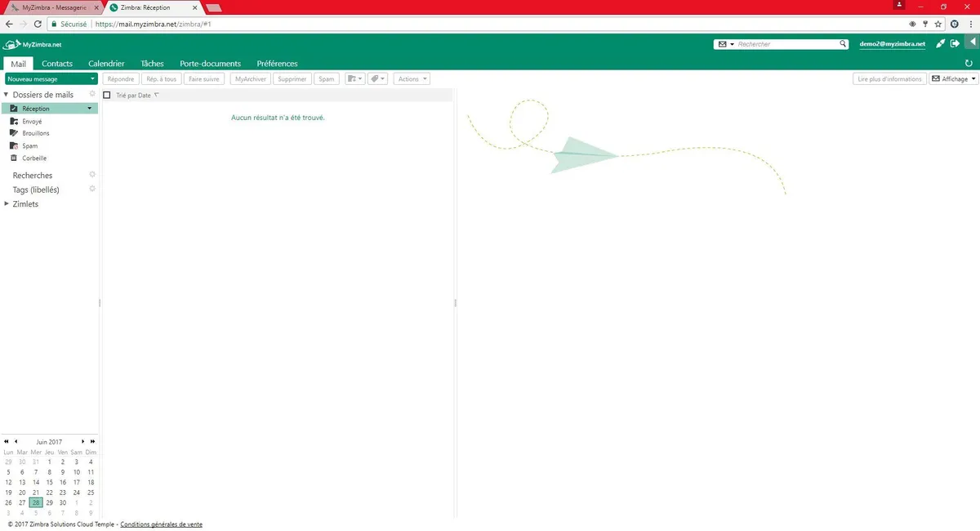The height and width of the screenshot is (531, 980).
Task: Click the Juin 2017 calendar title
Action: click(x=49, y=441)
